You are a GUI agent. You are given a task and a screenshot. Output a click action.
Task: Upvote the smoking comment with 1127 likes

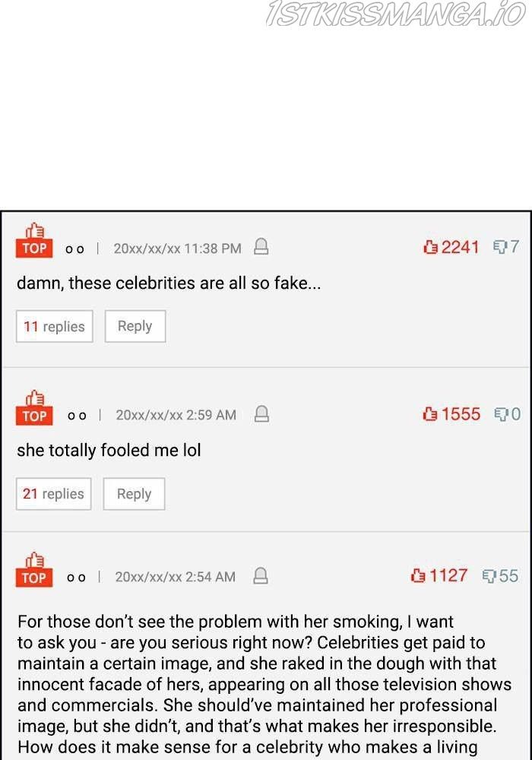(x=419, y=576)
